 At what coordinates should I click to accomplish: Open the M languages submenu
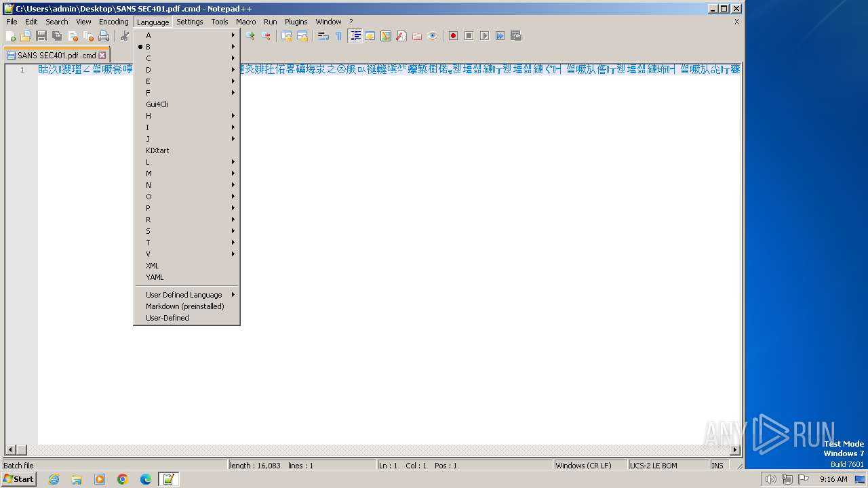(x=187, y=174)
